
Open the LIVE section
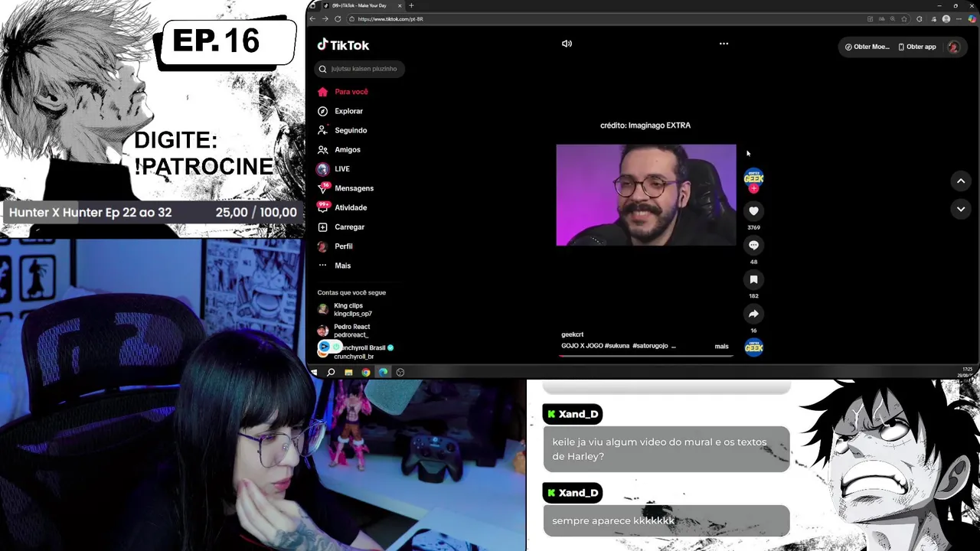click(x=334, y=169)
